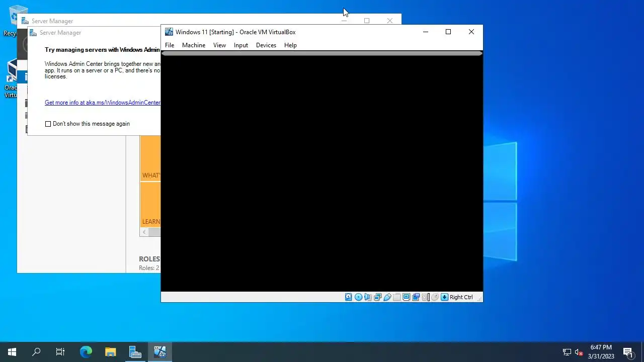Viewport: 644px width, 362px height.
Task: Click the network tray icon
Action: point(567,352)
